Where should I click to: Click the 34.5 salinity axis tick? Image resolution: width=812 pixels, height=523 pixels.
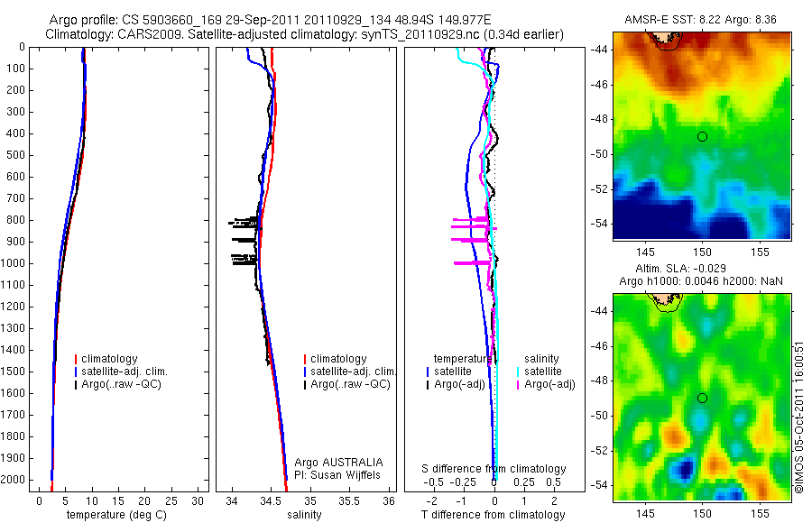(271, 500)
